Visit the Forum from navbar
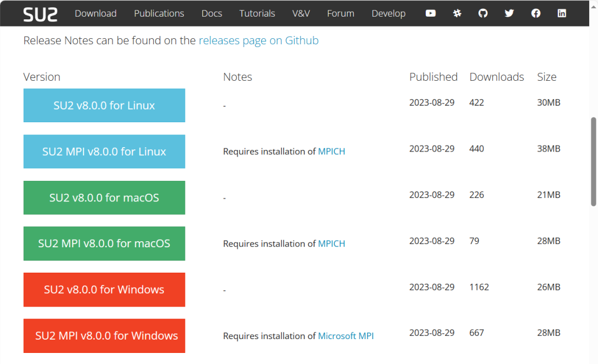598x364 pixels. pyautogui.click(x=341, y=13)
